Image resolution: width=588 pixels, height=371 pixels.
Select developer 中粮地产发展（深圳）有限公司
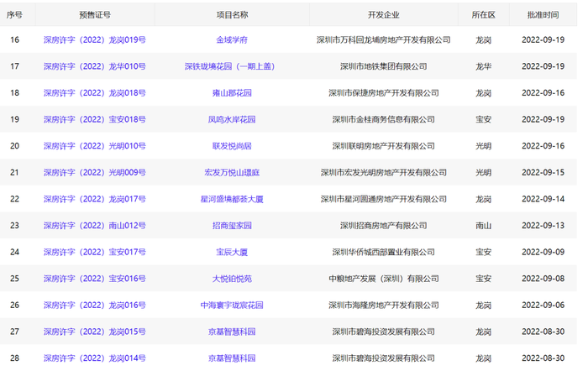pyautogui.click(x=383, y=279)
